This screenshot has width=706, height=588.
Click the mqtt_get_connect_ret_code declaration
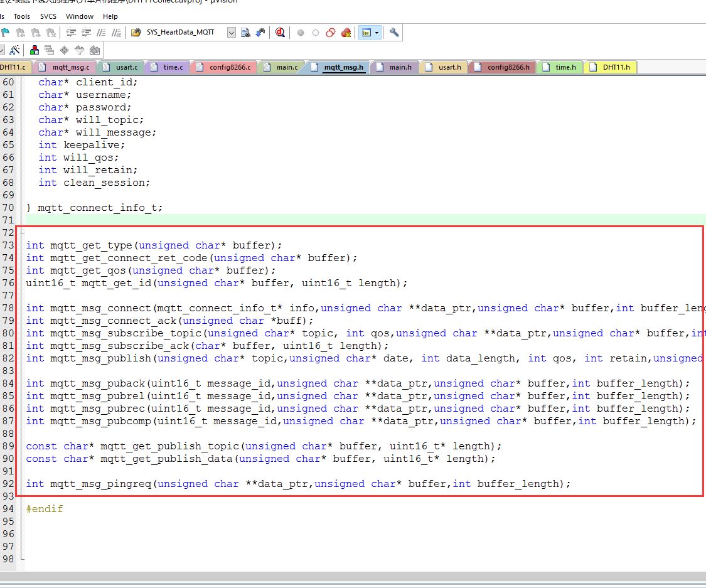pos(191,258)
